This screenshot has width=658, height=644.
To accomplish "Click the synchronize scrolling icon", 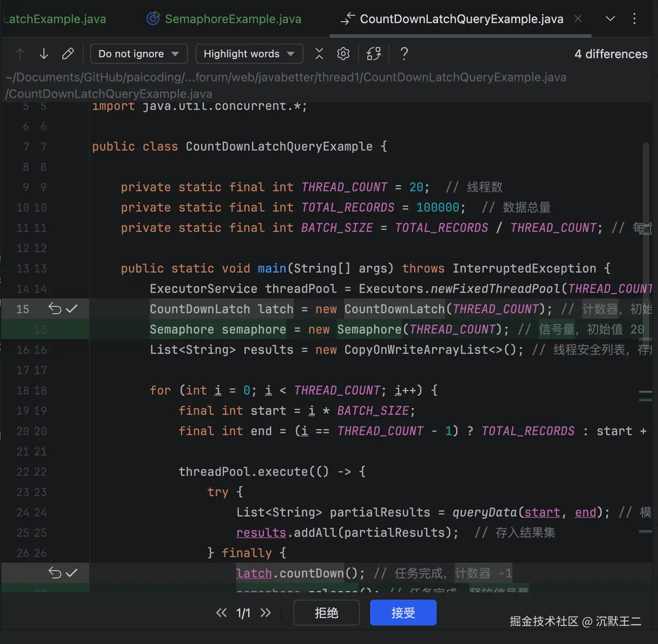I will 374,54.
